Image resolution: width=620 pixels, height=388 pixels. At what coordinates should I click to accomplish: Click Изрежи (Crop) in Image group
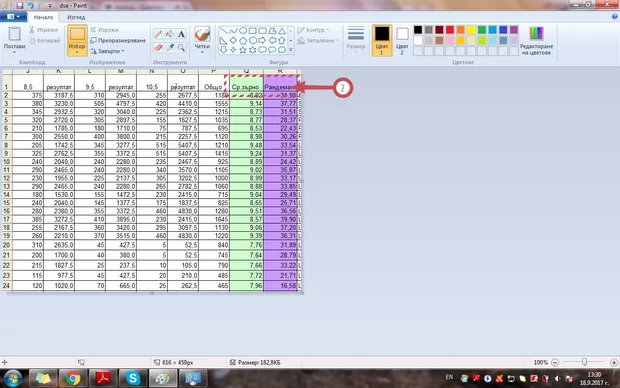[105, 30]
